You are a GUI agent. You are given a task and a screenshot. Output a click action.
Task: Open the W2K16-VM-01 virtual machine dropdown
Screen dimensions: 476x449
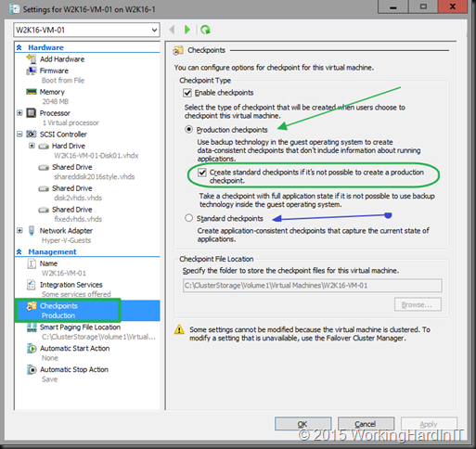tap(86, 30)
